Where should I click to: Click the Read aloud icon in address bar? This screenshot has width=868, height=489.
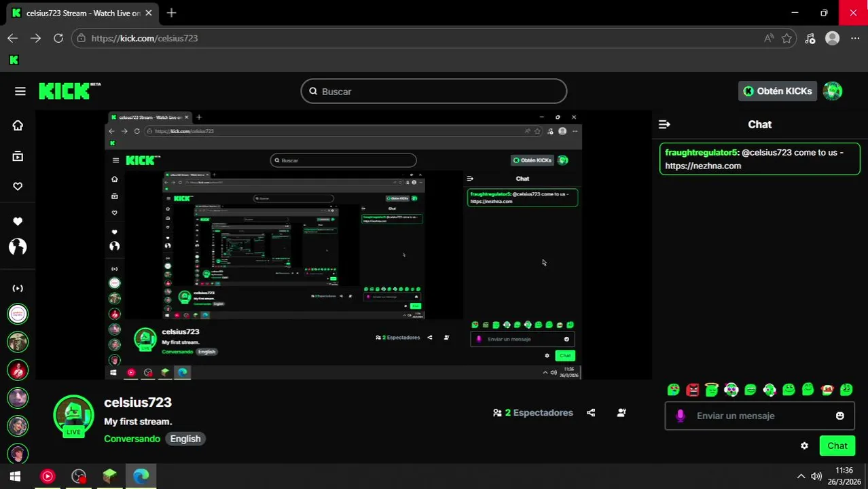point(768,38)
